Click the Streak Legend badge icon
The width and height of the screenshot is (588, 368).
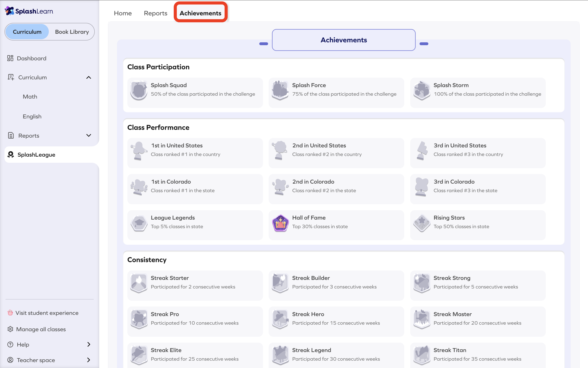click(280, 356)
